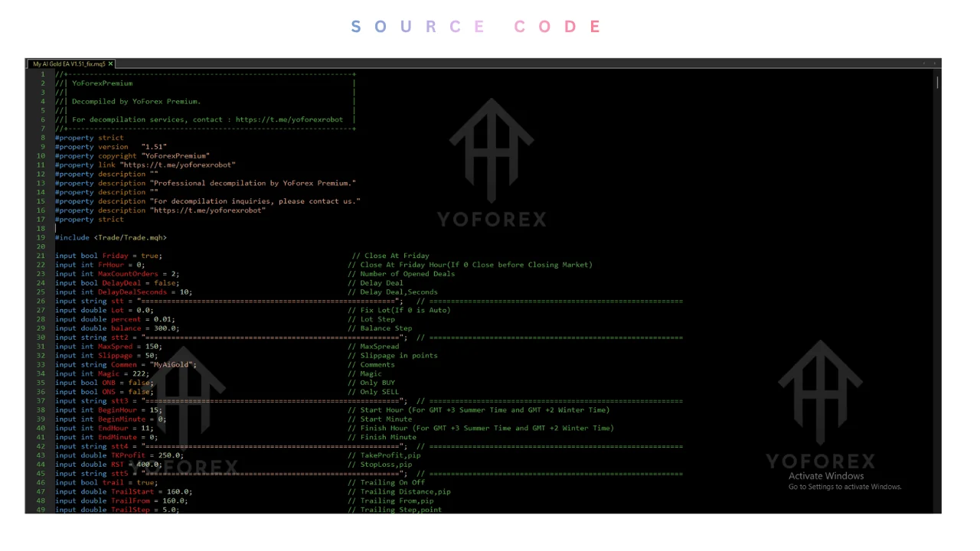Click the Friday variable name

coord(115,256)
